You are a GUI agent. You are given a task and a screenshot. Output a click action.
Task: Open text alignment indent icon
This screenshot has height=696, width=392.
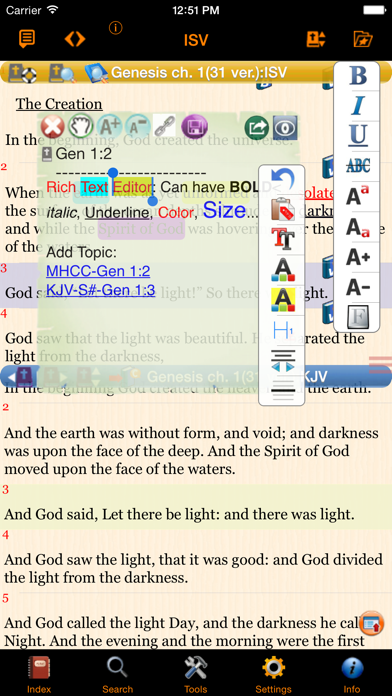pos(283,360)
